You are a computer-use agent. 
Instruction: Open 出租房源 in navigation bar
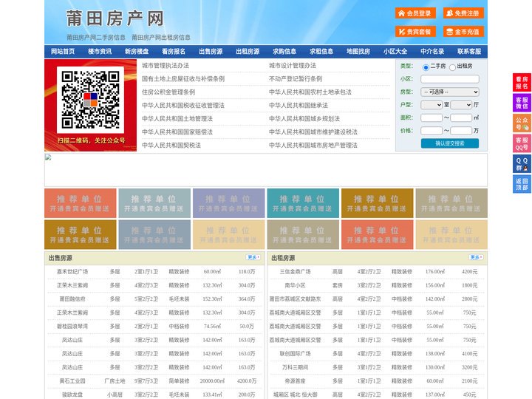[x=248, y=52]
